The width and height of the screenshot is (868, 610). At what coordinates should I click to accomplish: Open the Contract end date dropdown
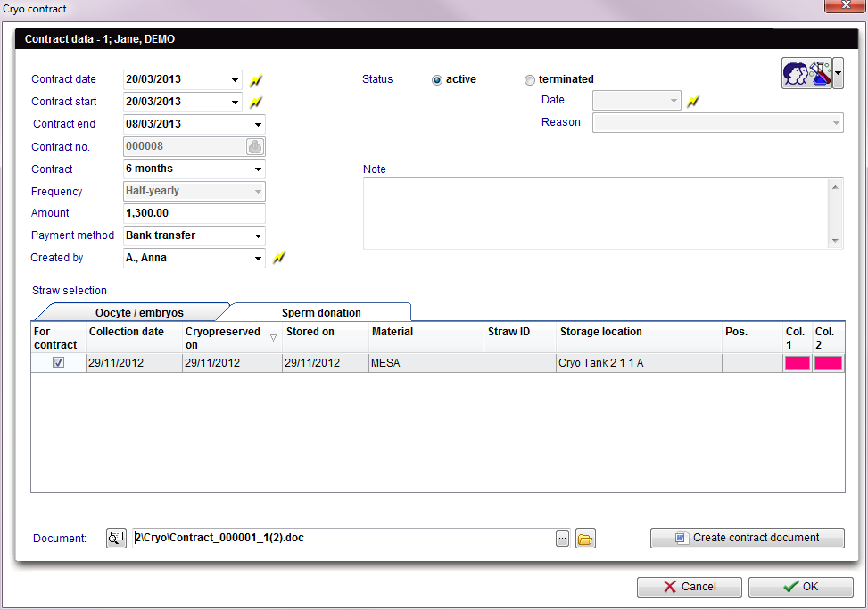click(258, 124)
